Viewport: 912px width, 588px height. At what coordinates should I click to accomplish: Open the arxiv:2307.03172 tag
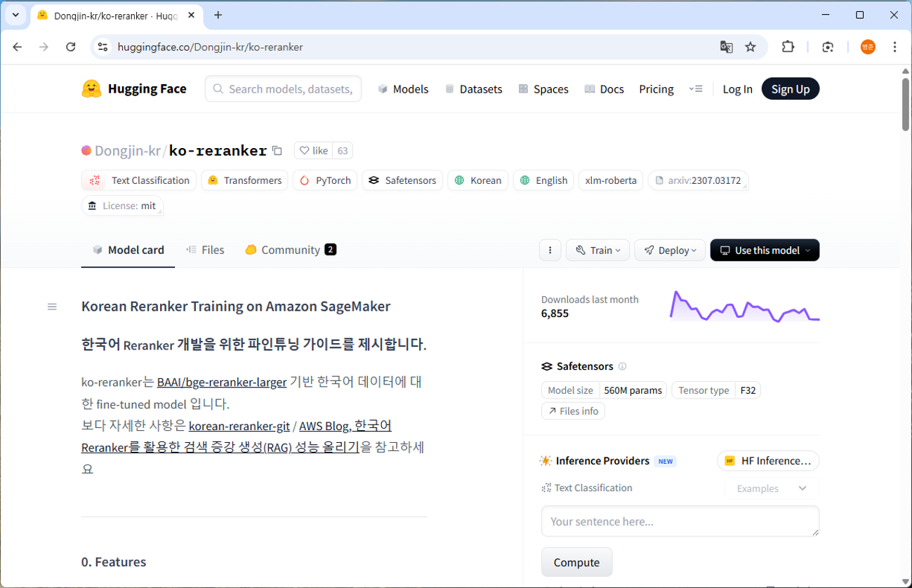click(698, 180)
